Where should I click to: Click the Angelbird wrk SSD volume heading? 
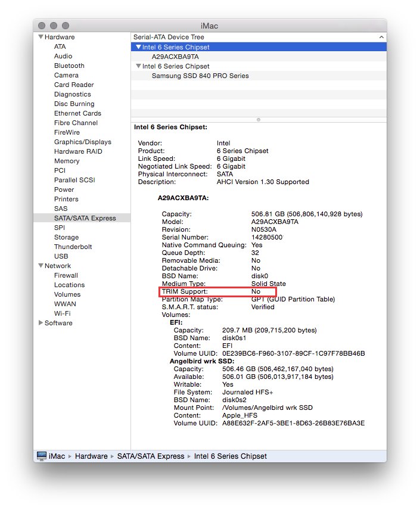click(x=202, y=362)
